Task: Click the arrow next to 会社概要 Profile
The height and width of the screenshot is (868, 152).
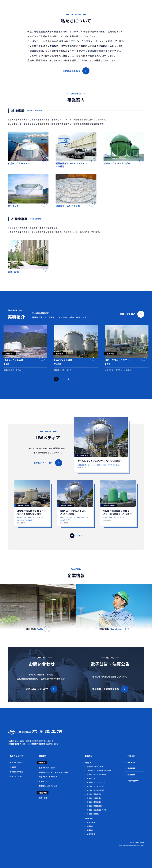Action: (47, 629)
